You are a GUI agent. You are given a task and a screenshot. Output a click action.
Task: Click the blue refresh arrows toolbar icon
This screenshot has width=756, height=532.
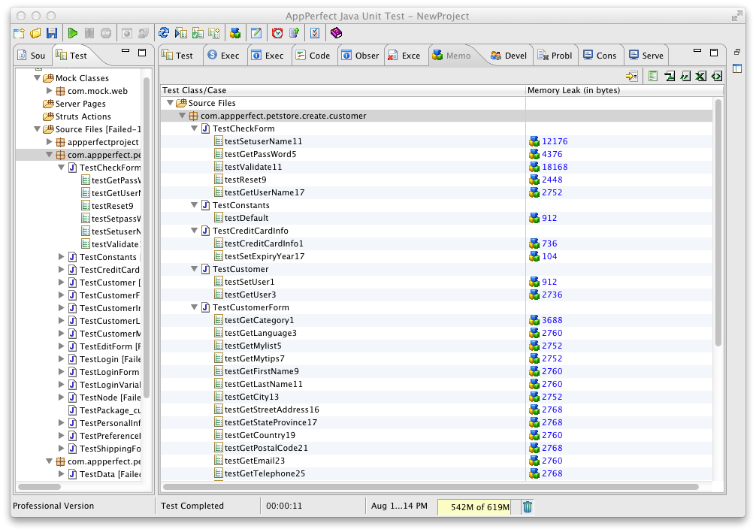tap(164, 33)
